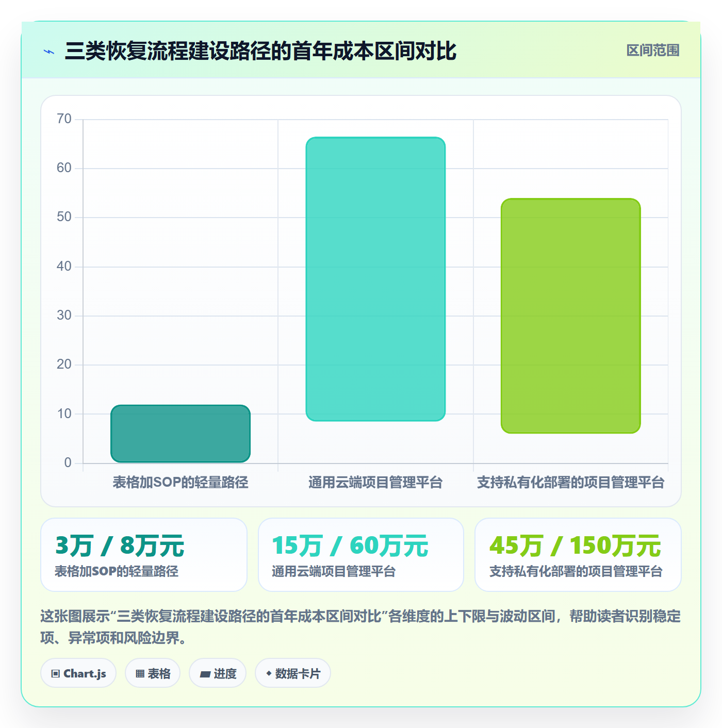Select the green bar for 支持私有化部署的项目管理平台

coord(571,316)
